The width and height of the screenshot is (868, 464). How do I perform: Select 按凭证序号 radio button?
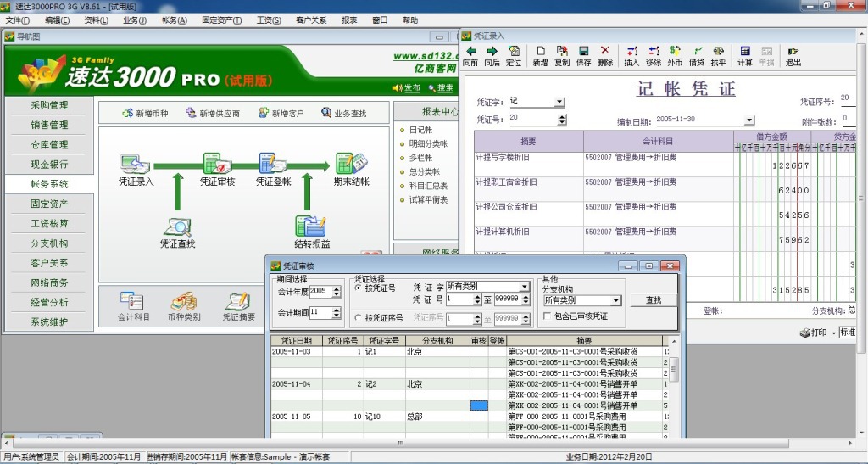(x=358, y=318)
